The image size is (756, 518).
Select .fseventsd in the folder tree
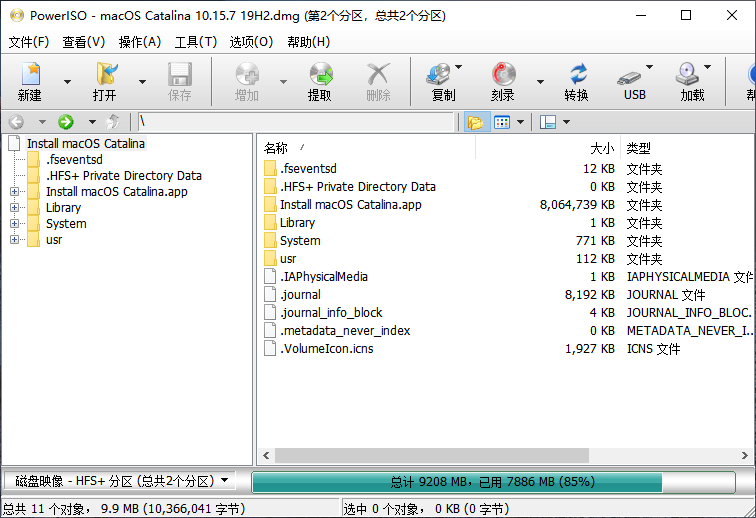click(x=74, y=159)
